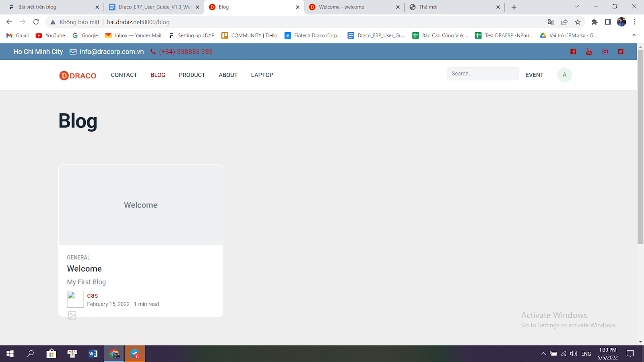Open the ABOUT menu item

coord(228,75)
